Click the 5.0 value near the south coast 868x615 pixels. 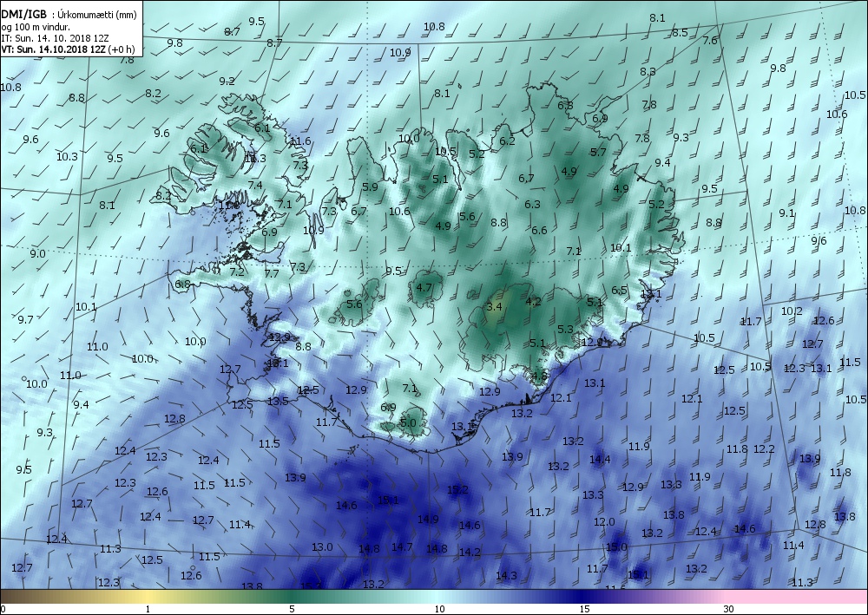[x=407, y=423]
